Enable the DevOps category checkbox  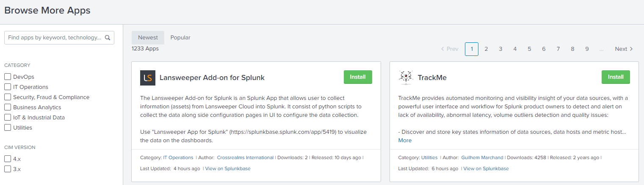(x=8, y=77)
